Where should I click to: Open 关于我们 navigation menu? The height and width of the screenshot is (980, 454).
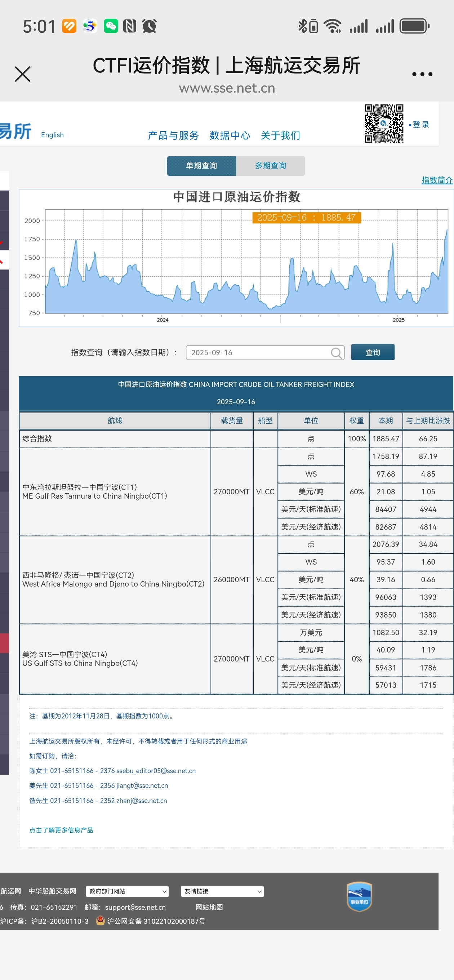pyautogui.click(x=280, y=135)
